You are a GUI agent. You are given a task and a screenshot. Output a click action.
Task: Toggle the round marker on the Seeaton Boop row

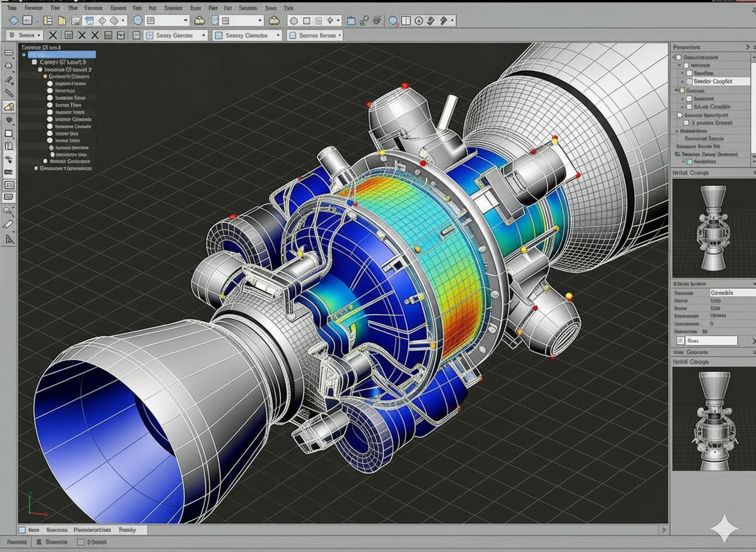(50, 98)
